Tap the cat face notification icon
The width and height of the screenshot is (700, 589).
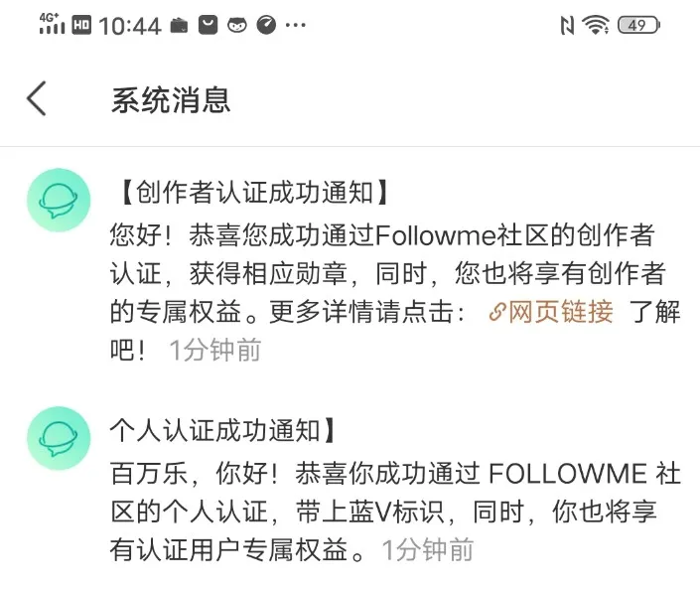point(237,26)
